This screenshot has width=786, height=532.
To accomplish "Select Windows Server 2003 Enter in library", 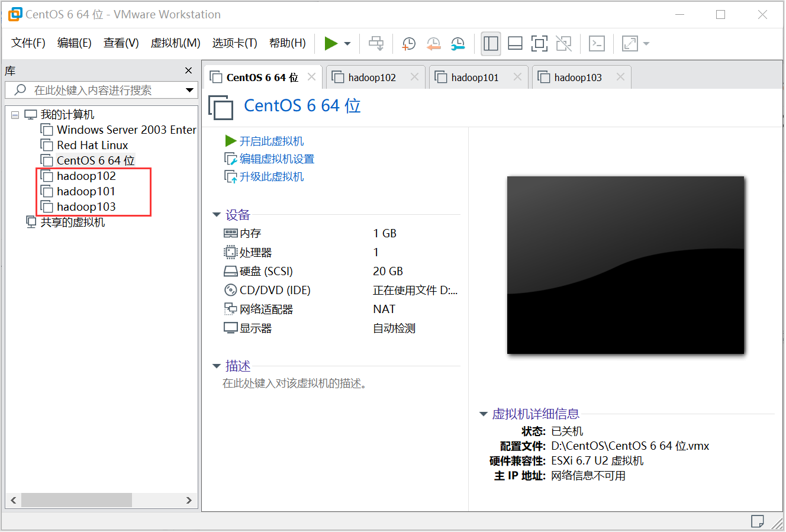I will [x=118, y=130].
